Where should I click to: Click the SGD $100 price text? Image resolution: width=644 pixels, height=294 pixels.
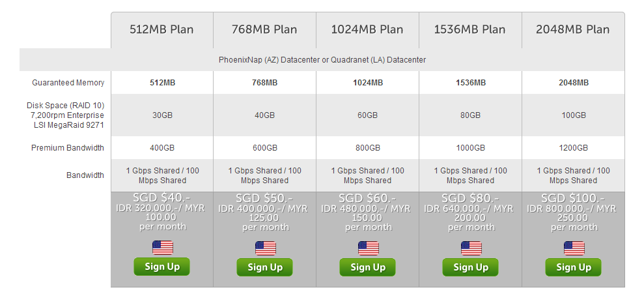(573, 198)
